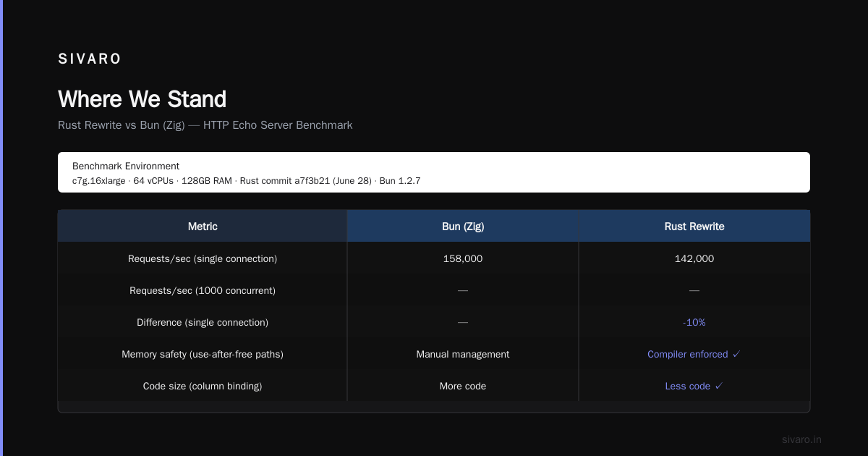
Task: Click the 'Compiler enforced ✓' cell
Action: [x=694, y=354]
